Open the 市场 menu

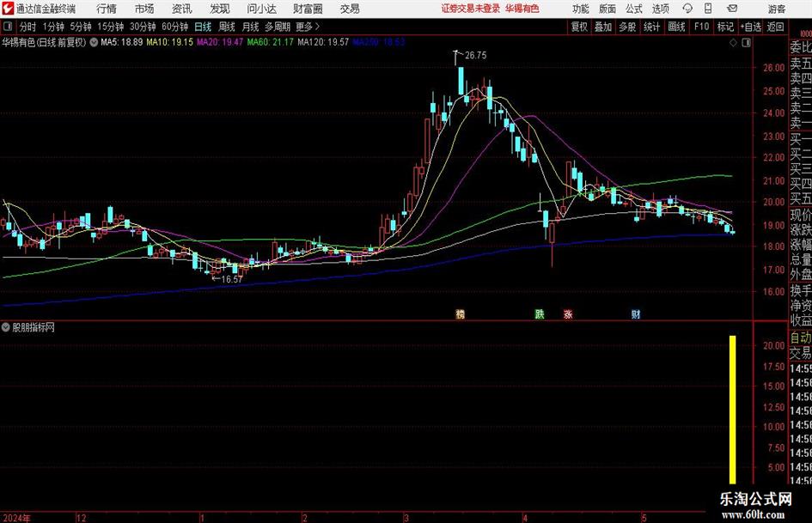[x=144, y=9]
